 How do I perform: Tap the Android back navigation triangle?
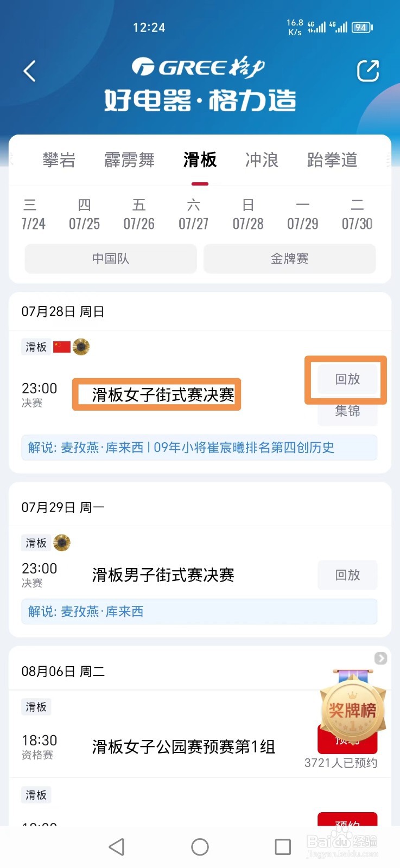pos(117,847)
